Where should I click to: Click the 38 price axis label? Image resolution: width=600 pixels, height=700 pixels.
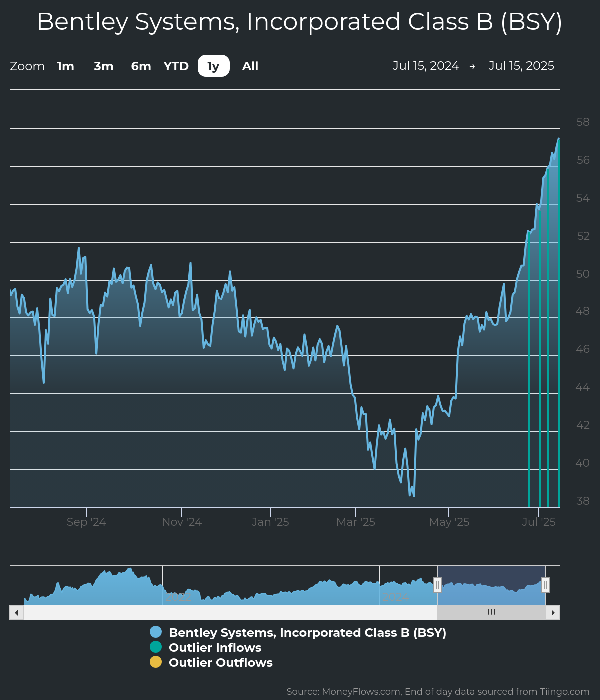coord(583,501)
